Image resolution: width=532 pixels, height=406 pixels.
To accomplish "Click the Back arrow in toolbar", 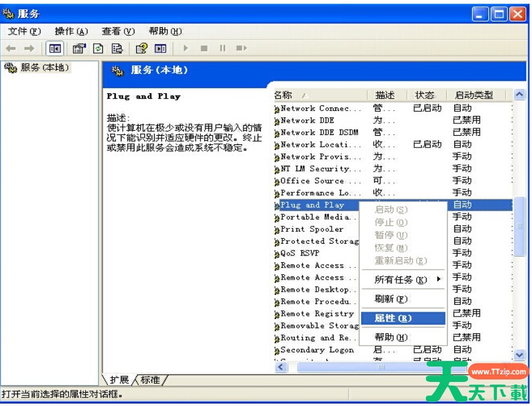I will pyautogui.click(x=10, y=48).
